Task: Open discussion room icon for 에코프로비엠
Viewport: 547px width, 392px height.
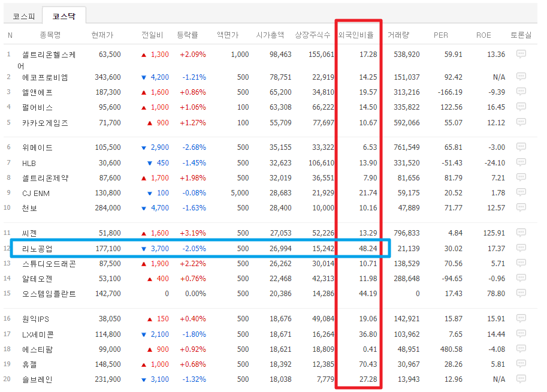Action: pos(521,77)
